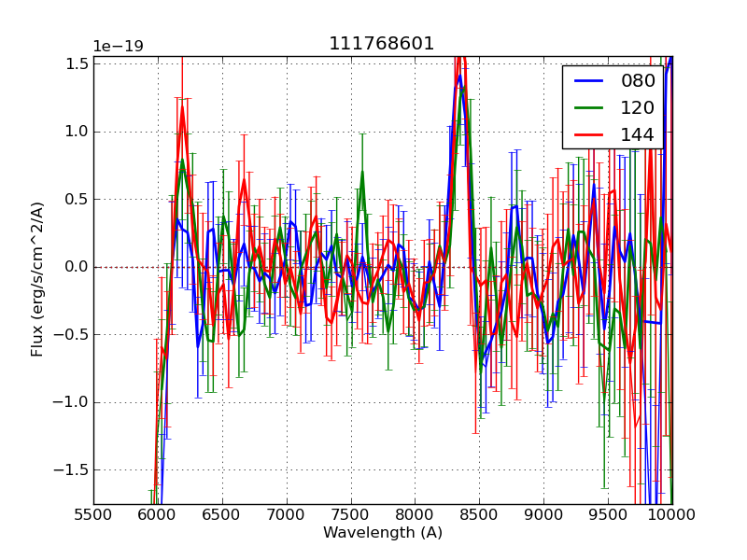
Task: Click the 0.0 y-axis tick label
Action: tap(78, 267)
